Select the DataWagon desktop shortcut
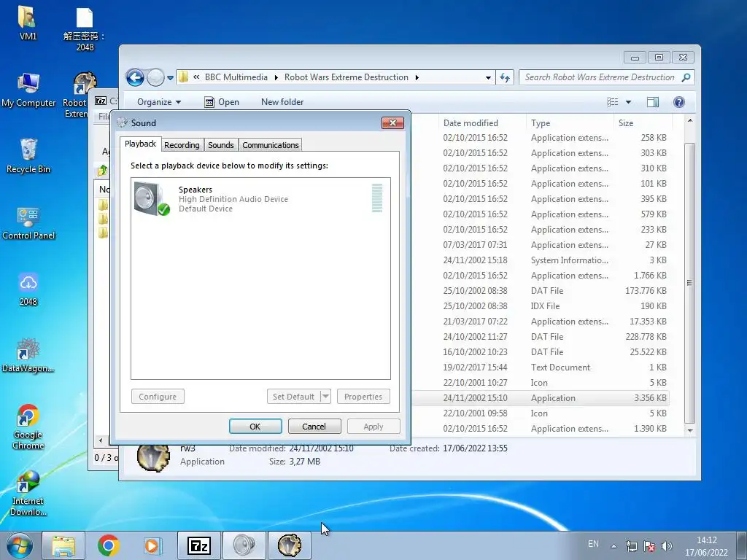This screenshot has width=747, height=560. (28, 355)
